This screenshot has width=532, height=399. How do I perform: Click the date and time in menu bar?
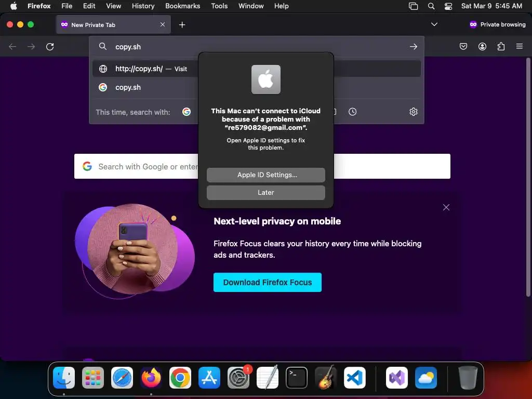(491, 6)
